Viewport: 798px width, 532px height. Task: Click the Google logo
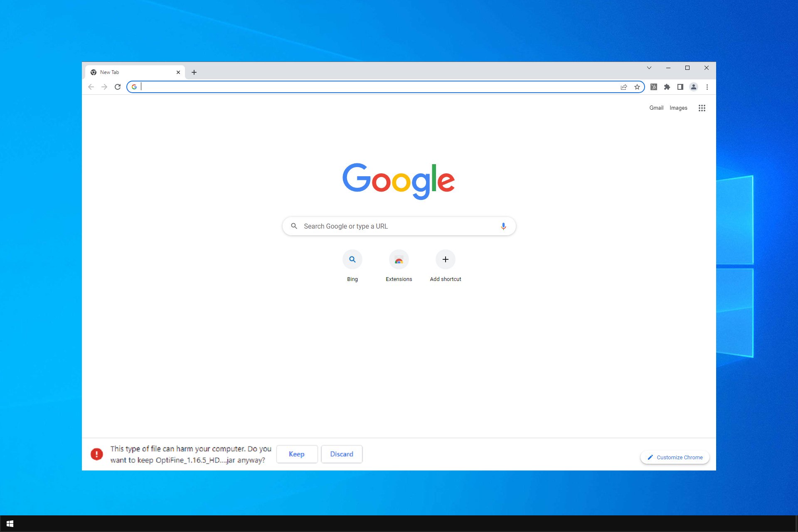point(399,181)
